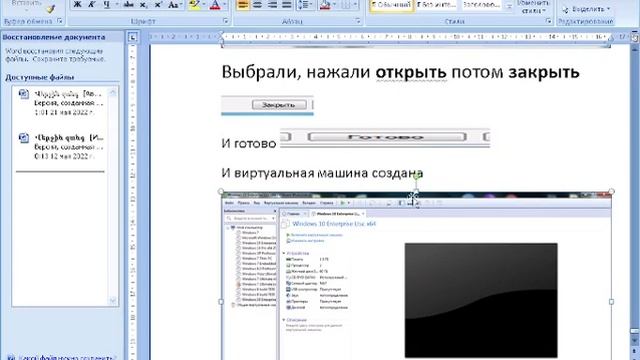Toggle underline formatting (Ч) in the ribbon
The image size is (640, 360).
pos(107,4)
